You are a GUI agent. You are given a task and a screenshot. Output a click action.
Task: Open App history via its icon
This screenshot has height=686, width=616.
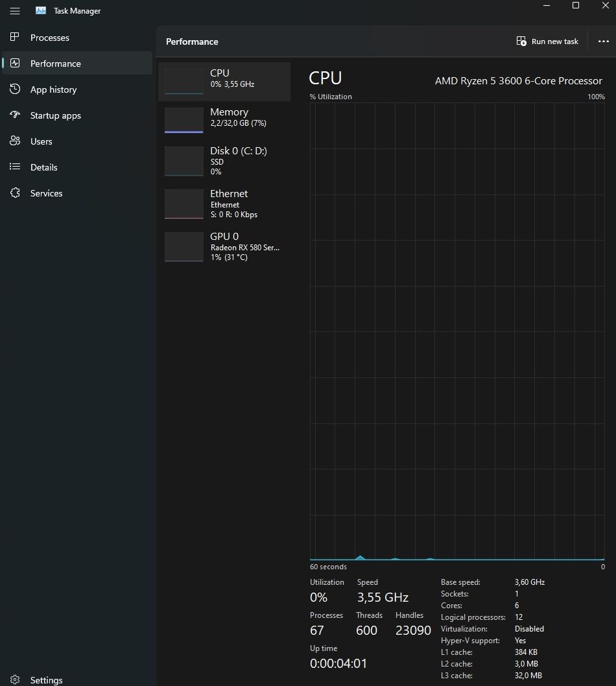[15, 89]
